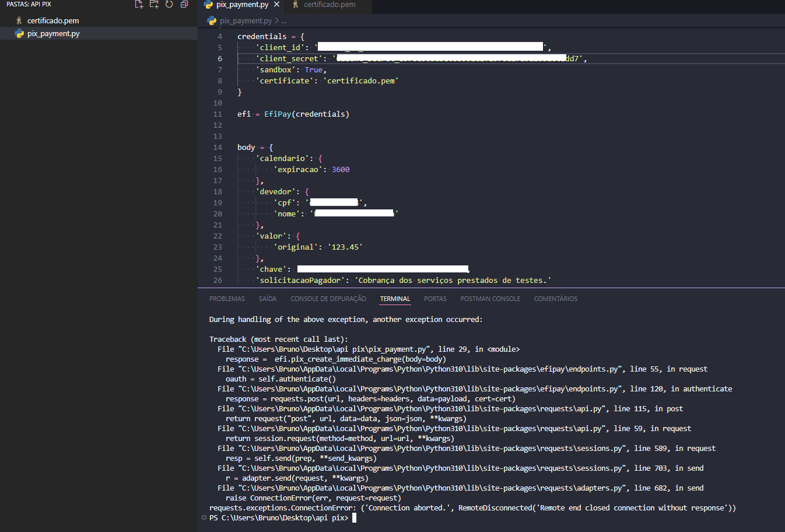The height and width of the screenshot is (532, 785).
Task: Click the 'expiracao': 3600 value
Action: coord(341,169)
